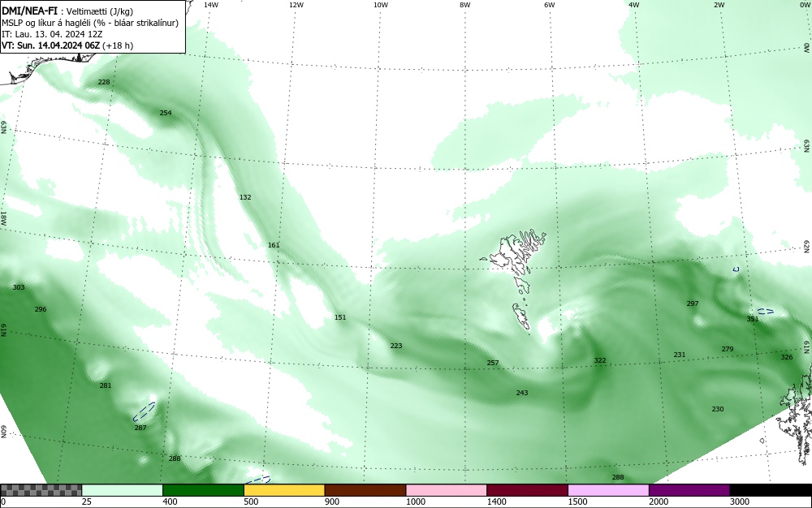Select the yellow 500–900 legend swatch
The width and height of the screenshot is (812, 508).
pos(284,490)
